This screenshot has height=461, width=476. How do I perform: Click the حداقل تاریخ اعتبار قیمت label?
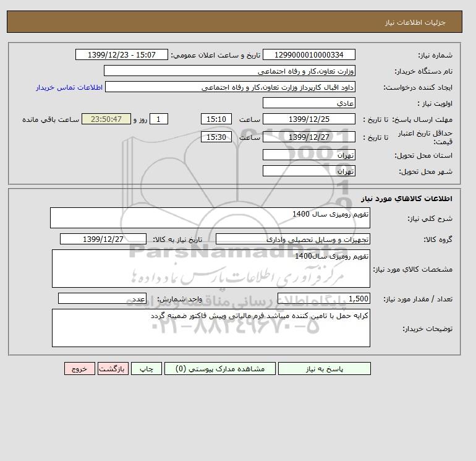pyautogui.click(x=425, y=137)
